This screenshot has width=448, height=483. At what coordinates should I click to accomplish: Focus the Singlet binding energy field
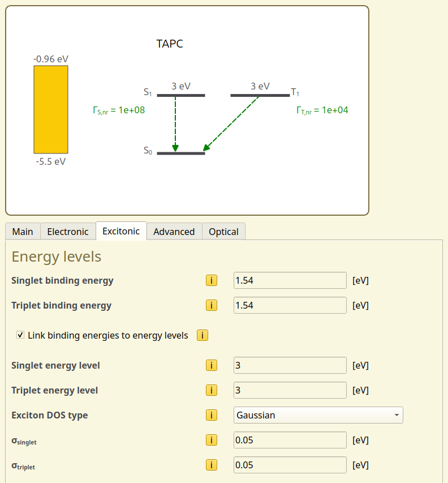point(290,281)
